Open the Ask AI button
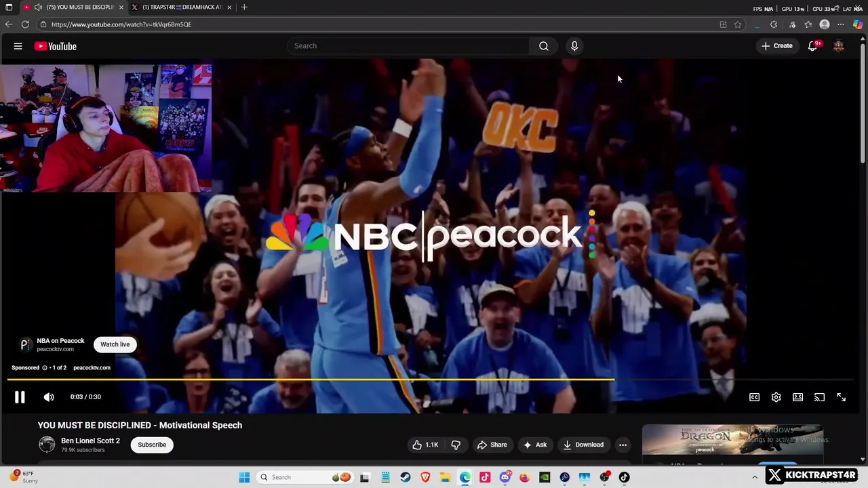Viewport: 868px width, 488px height. click(535, 445)
